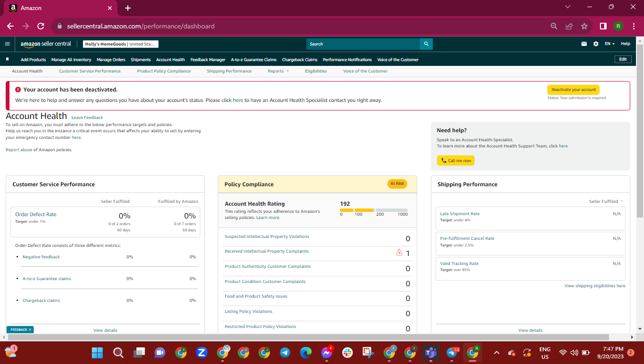
Task: Open View shipping eligibilities here link
Action: pyautogui.click(x=595, y=286)
